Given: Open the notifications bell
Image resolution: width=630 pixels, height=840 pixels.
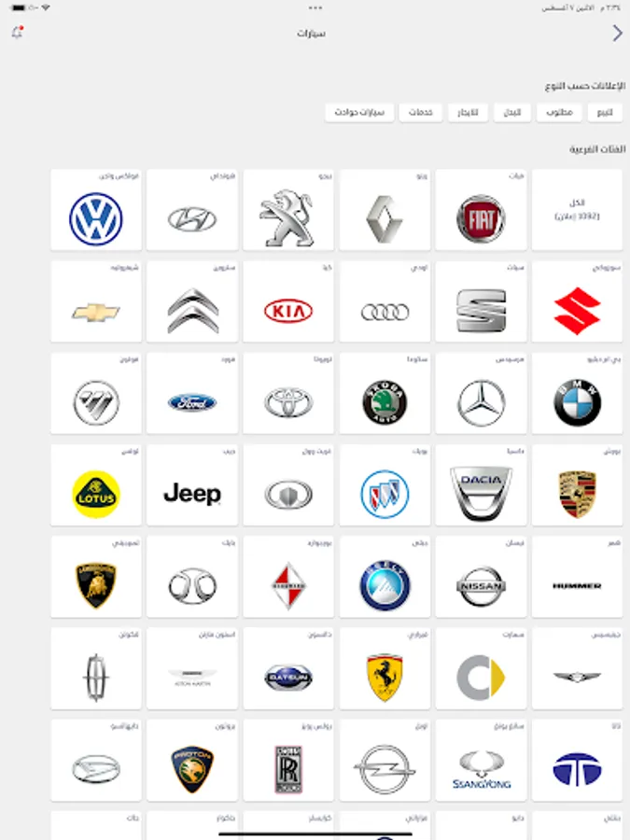Looking at the screenshot, I should 17,32.
